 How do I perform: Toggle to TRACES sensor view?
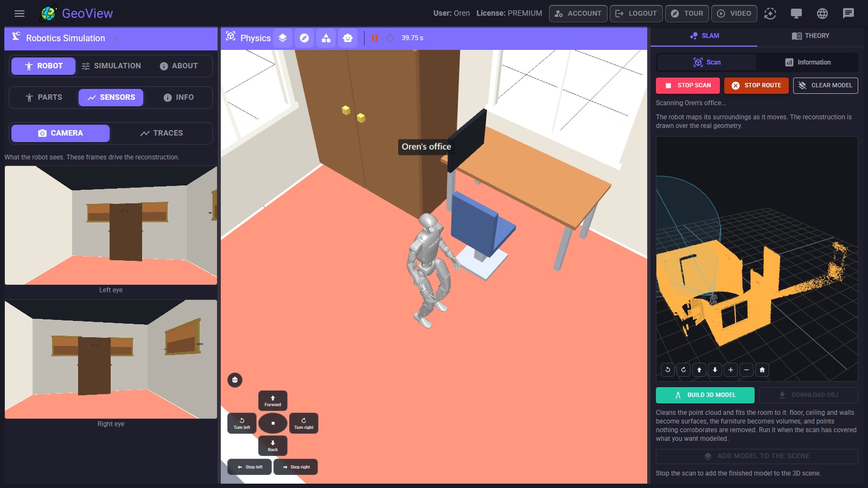(x=161, y=133)
